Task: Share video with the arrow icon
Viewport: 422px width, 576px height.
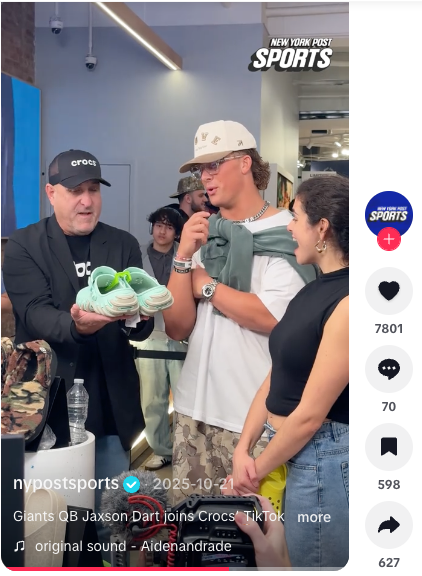Action: click(x=389, y=525)
